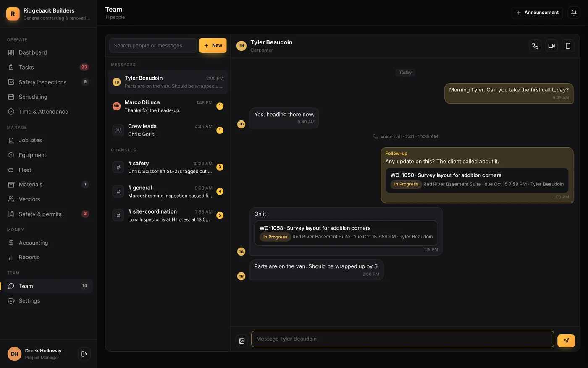Click the 'Parts are on the van' message bubble
The width and height of the screenshot is (588, 368).
[x=316, y=270]
